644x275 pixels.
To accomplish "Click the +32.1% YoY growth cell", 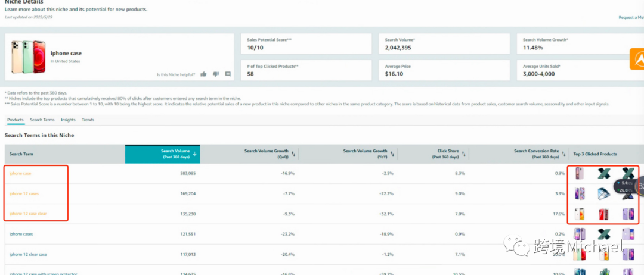I will 386,214.
